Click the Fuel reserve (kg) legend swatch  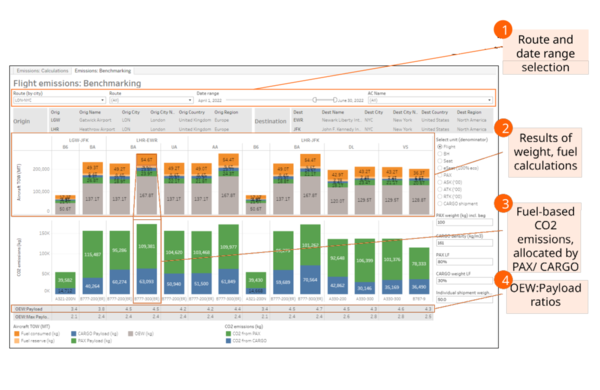(x=16, y=341)
